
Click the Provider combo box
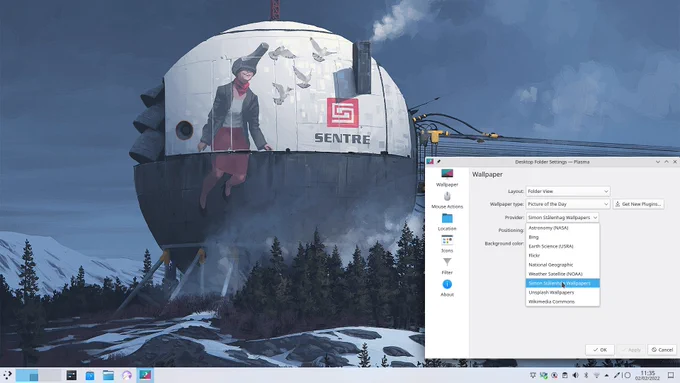562,217
